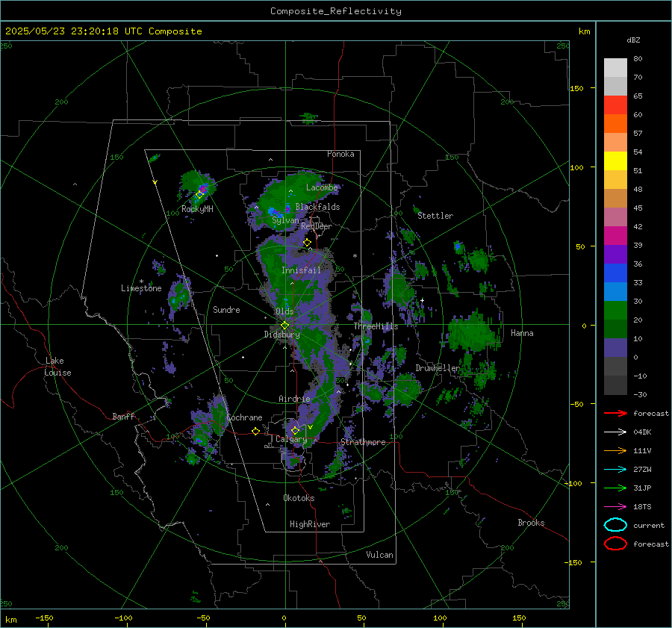Screen dimensions: 672x628
Task: Select the purple 36-39 dBZ swatch
Action: (615, 255)
